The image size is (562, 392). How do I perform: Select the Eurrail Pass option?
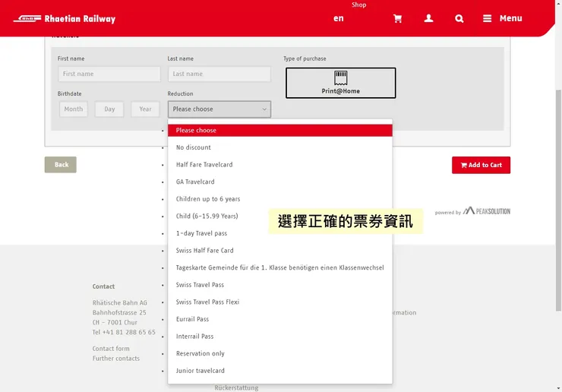[x=280, y=319]
